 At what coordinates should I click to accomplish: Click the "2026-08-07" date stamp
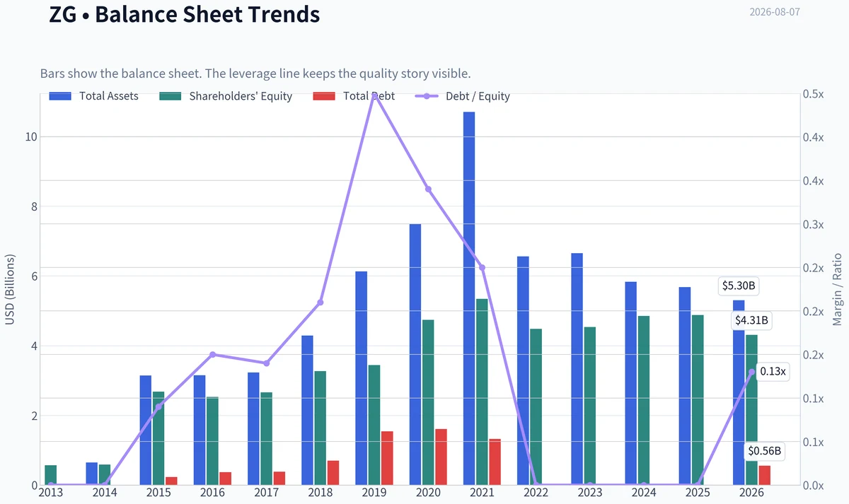click(775, 12)
